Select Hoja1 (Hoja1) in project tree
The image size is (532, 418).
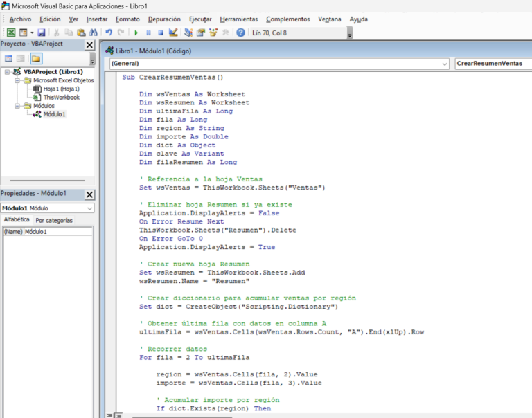click(62, 89)
